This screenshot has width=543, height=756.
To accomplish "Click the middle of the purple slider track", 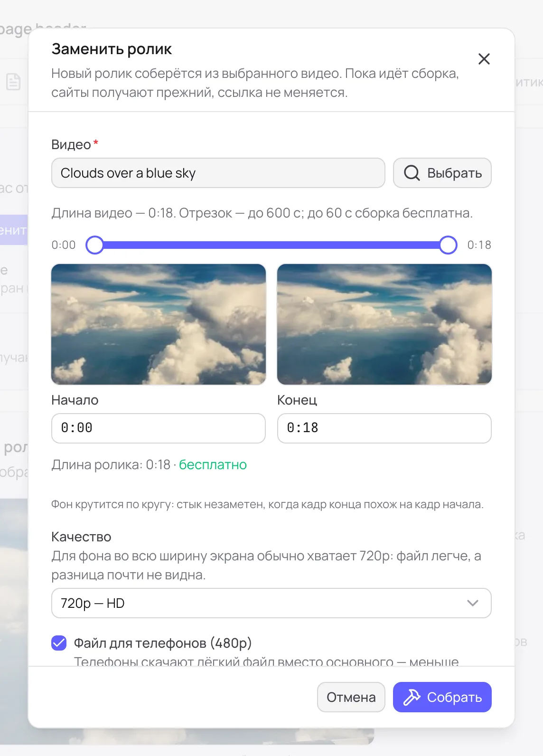I will [271, 245].
